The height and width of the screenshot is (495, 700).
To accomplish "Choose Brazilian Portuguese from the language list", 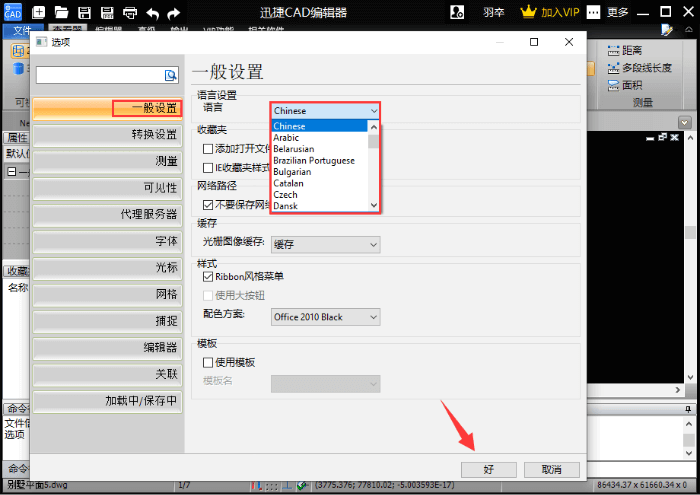I will click(x=320, y=161).
